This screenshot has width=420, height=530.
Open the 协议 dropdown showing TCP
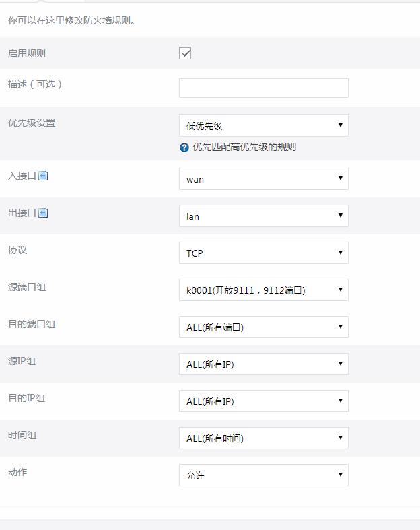coord(264,253)
